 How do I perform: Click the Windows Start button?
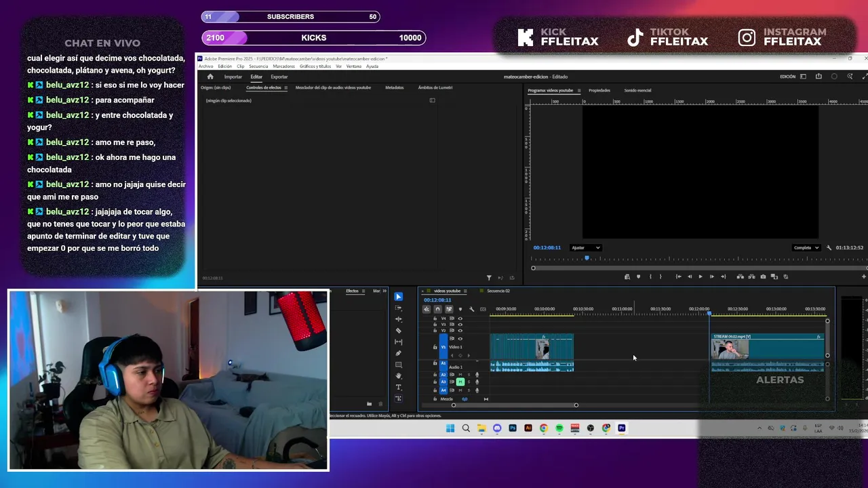(450, 428)
